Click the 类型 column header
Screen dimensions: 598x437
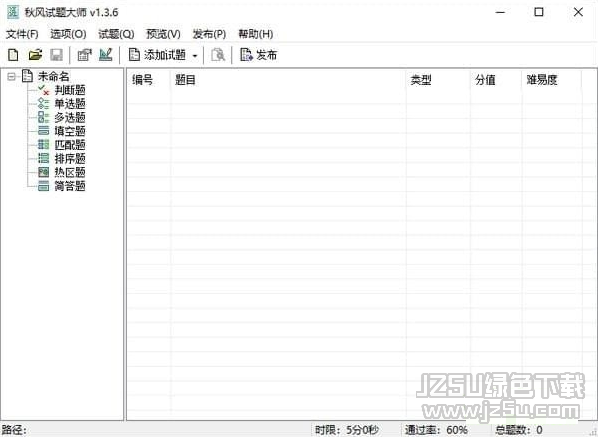pos(439,80)
